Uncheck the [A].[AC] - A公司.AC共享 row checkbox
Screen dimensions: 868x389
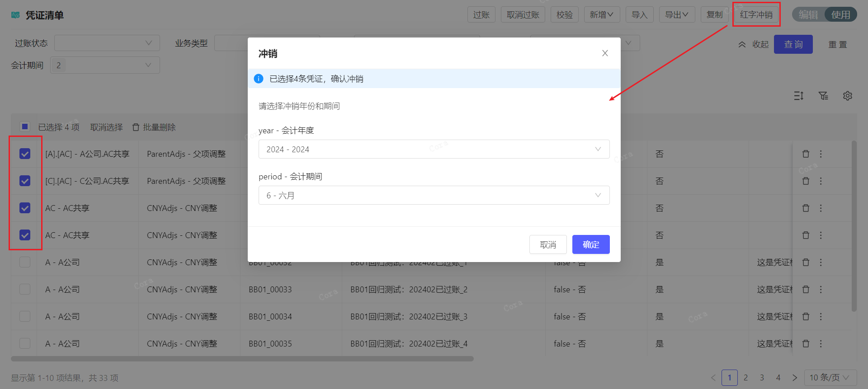[x=25, y=154]
